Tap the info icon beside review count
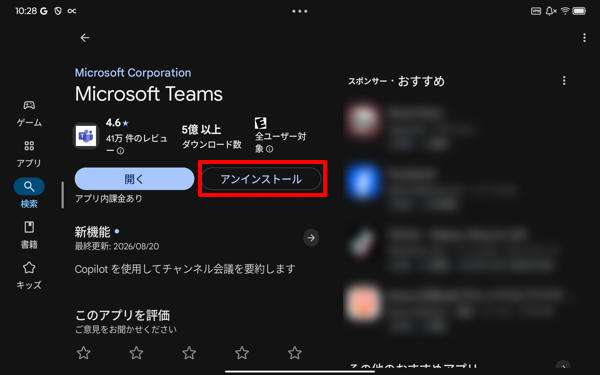 [121, 151]
